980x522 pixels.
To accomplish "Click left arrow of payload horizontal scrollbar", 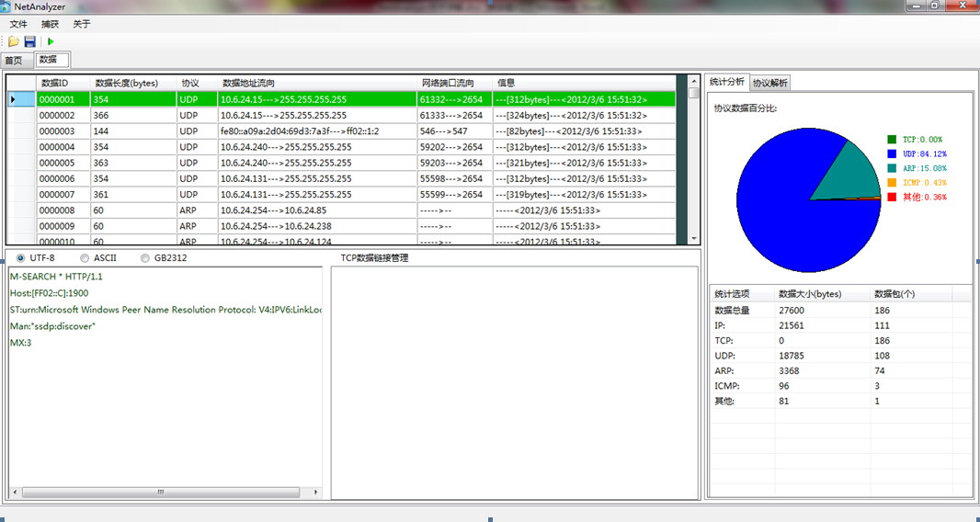I will [x=15, y=493].
